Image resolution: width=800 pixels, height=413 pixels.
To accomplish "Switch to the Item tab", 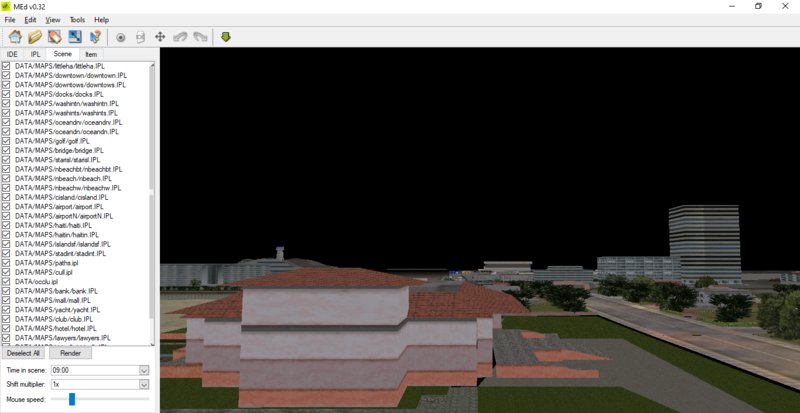I will pos(91,55).
